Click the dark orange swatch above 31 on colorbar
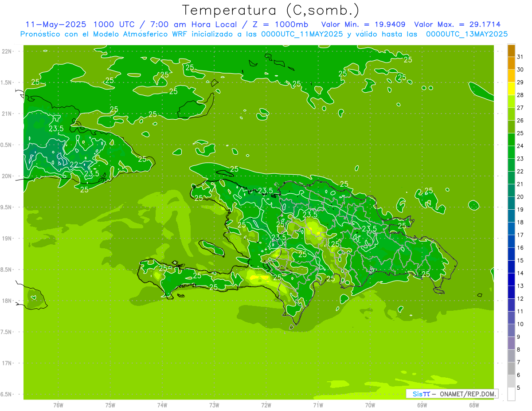 (511, 51)
